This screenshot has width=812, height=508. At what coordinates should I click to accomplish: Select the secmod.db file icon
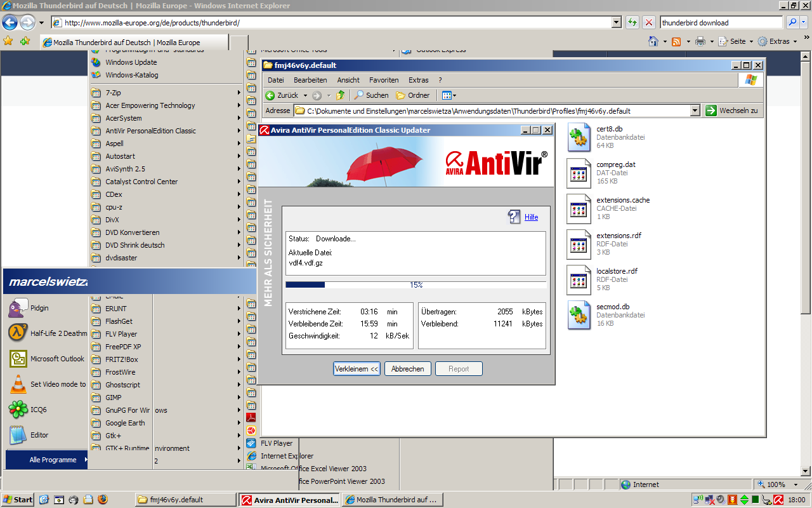[579, 316]
